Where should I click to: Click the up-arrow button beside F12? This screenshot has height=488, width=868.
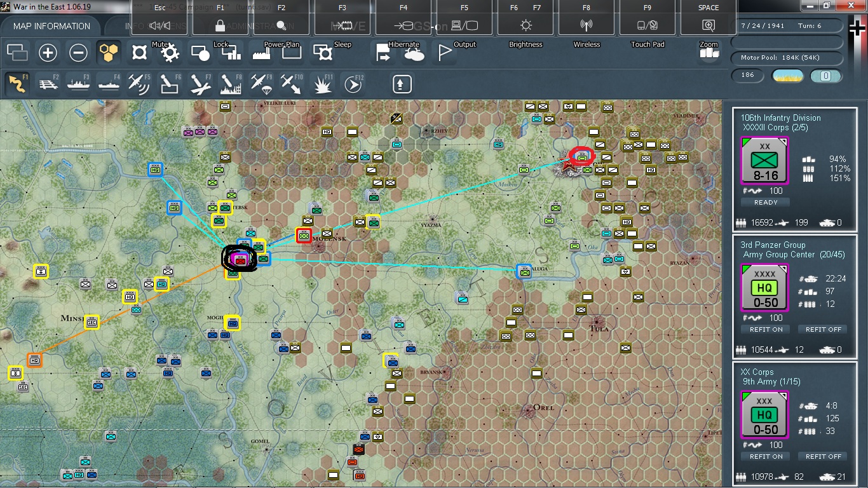[x=402, y=84]
